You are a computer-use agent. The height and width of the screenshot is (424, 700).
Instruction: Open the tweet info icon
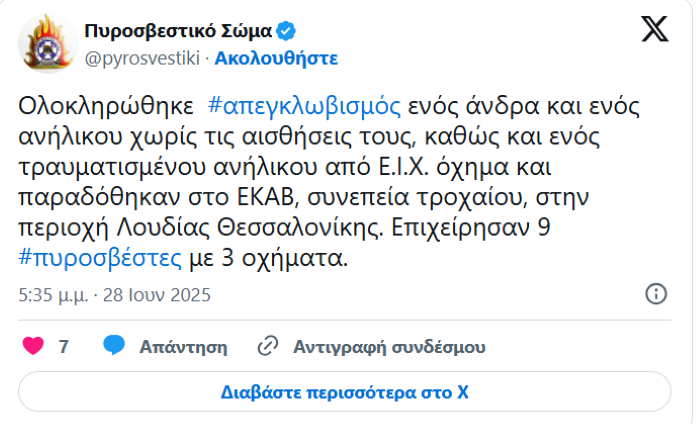(656, 295)
